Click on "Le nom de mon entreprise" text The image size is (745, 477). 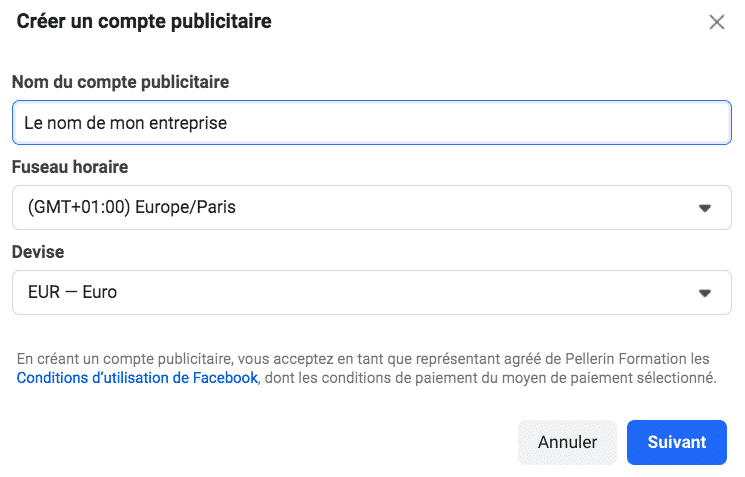point(126,123)
